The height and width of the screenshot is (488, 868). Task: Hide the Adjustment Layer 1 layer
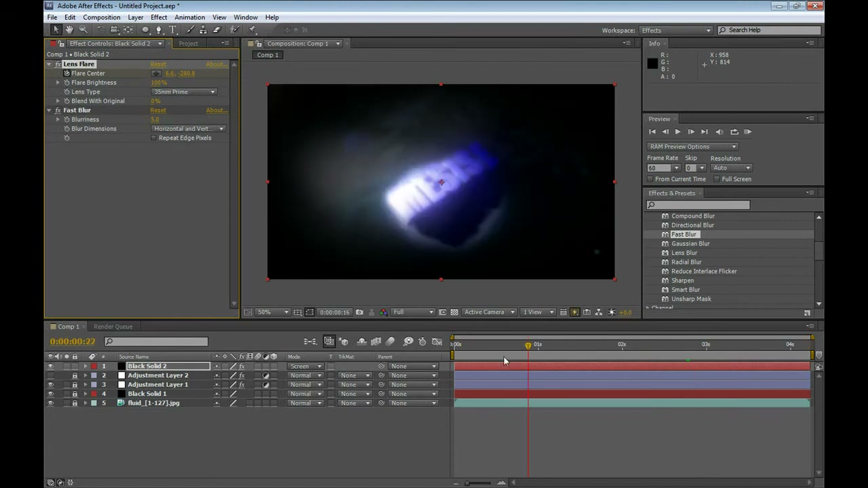pos(50,384)
